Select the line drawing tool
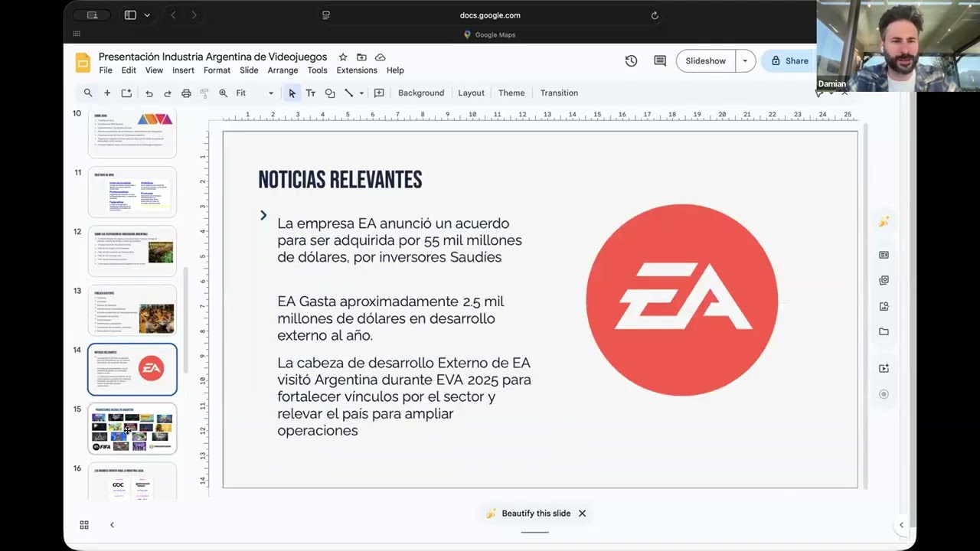Image resolution: width=980 pixels, height=551 pixels. pyautogui.click(x=348, y=93)
